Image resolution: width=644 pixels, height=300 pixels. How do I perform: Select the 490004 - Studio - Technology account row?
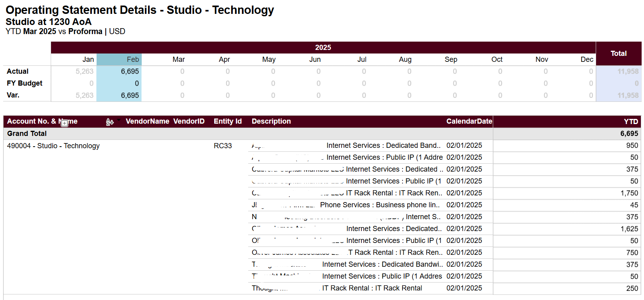click(x=53, y=146)
